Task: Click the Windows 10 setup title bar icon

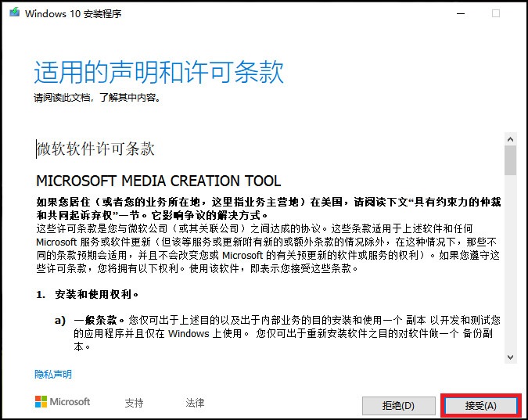Action: pyautogui.click(x=15, y=13)
